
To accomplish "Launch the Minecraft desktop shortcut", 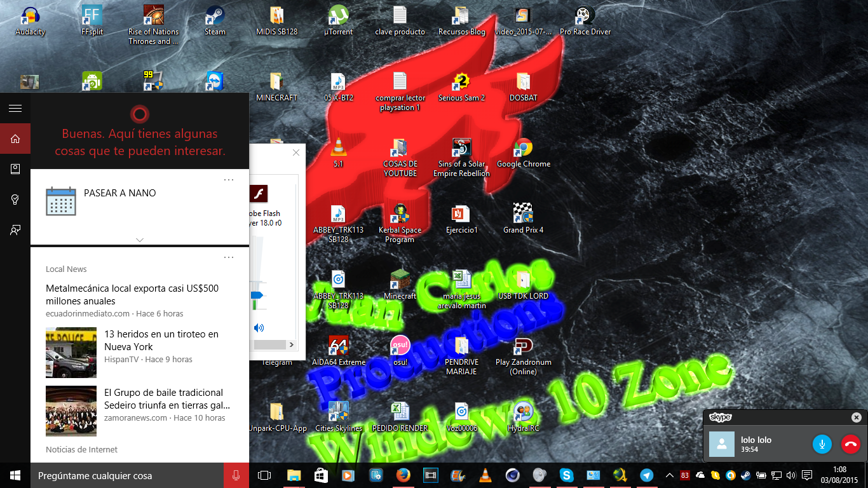I will click(400, 285).
